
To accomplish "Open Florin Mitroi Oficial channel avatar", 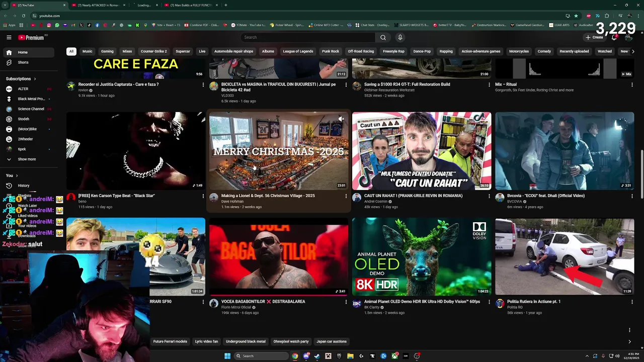I will (214, 304).
